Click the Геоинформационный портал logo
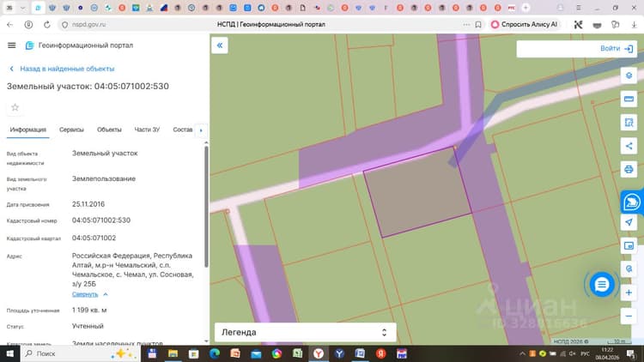Image resolution: width=644 pixels, height=362 pixels. [x=79, y=45]
